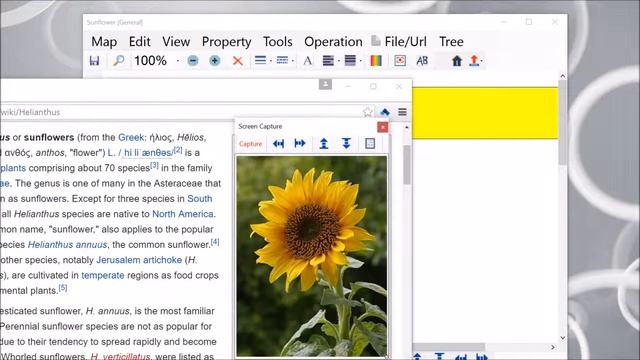Open the rainbow color palette

pyautogui.click(x=376, y=61)
